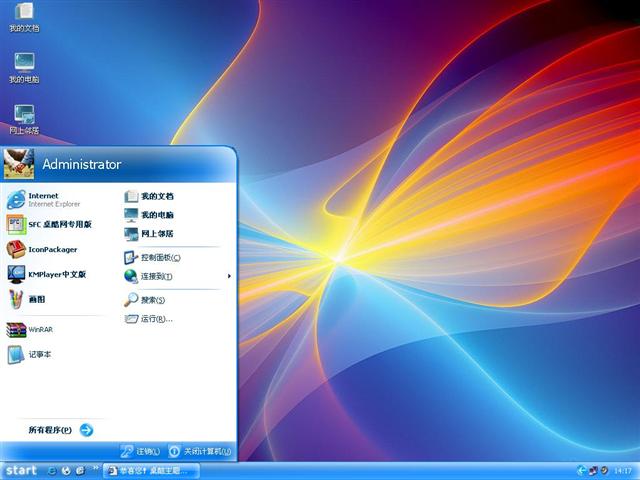Image resolution: width=640 pixels, height=480 pixels.
Task: Expand 所有程序(P) all programs
Action: click(x=60, y=430)
